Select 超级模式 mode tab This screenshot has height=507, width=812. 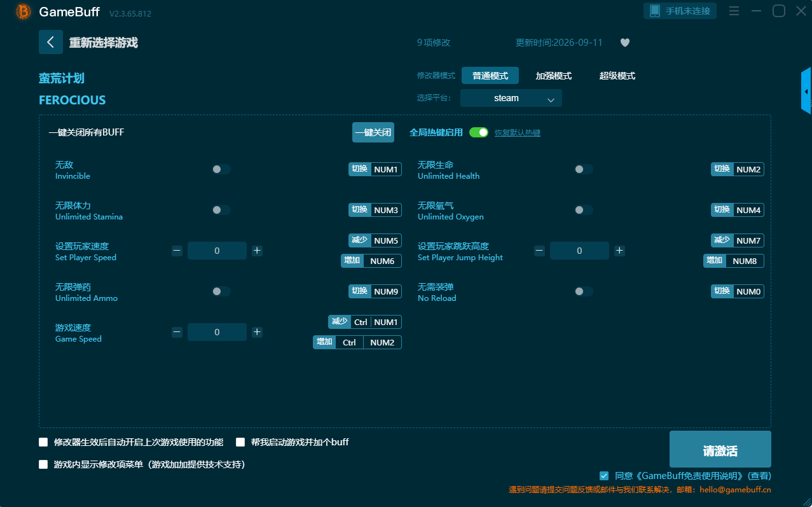click(617, 76)
